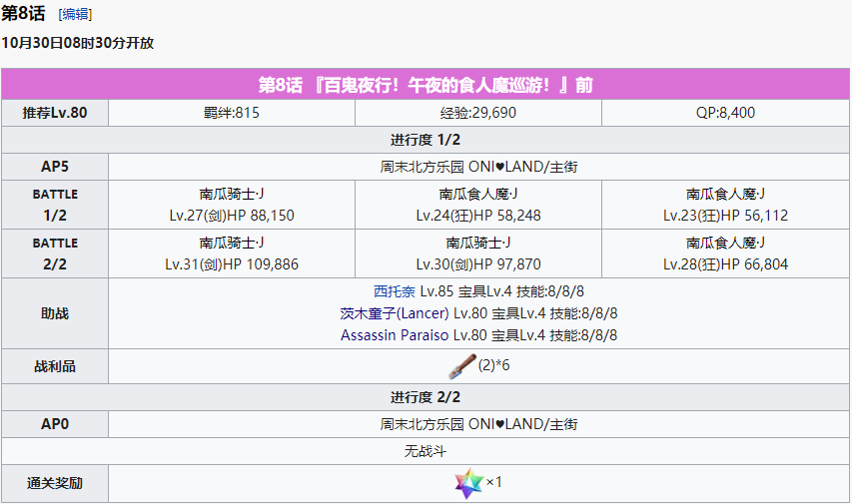Click the 南瓜骑士·J cell with HP 109,886
852x504 pixels.
[232, 253]
